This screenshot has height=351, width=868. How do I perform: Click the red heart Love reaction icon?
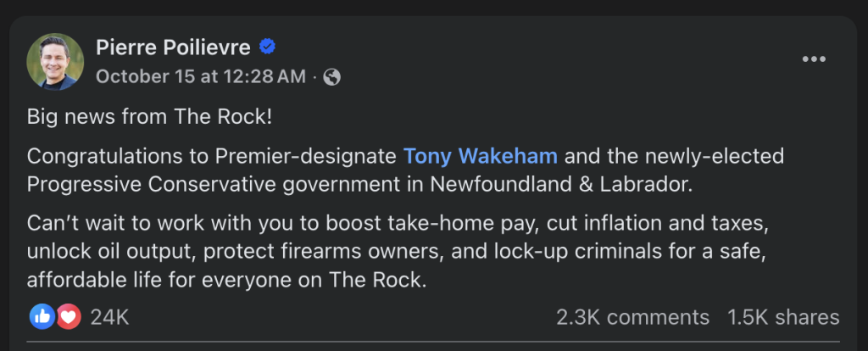(67, 317)
